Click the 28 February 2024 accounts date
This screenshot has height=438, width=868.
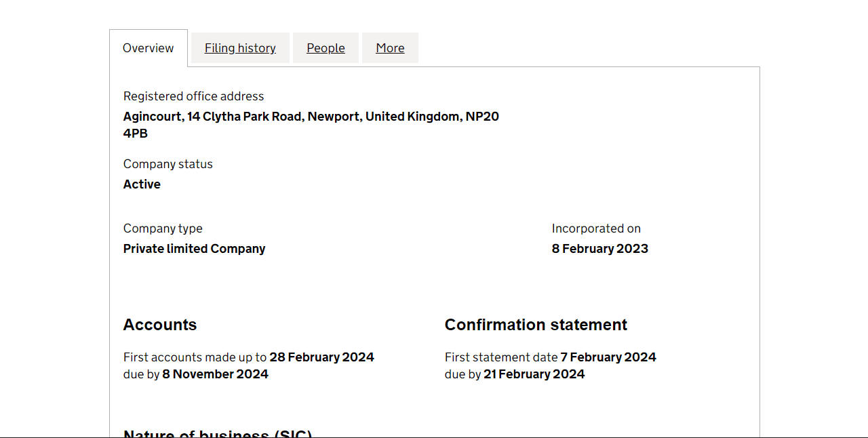point(321,357)
